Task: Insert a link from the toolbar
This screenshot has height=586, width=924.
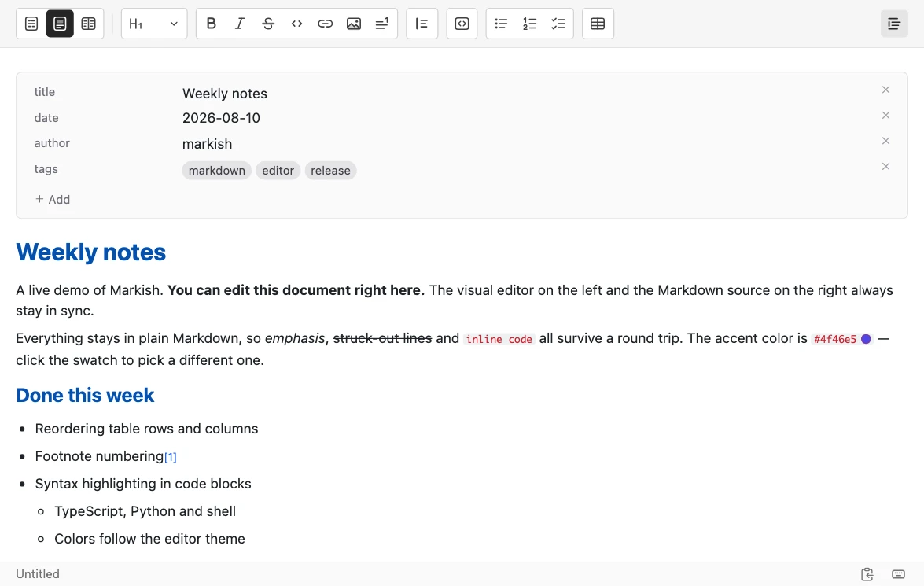Action: click(x=326, y=24)
